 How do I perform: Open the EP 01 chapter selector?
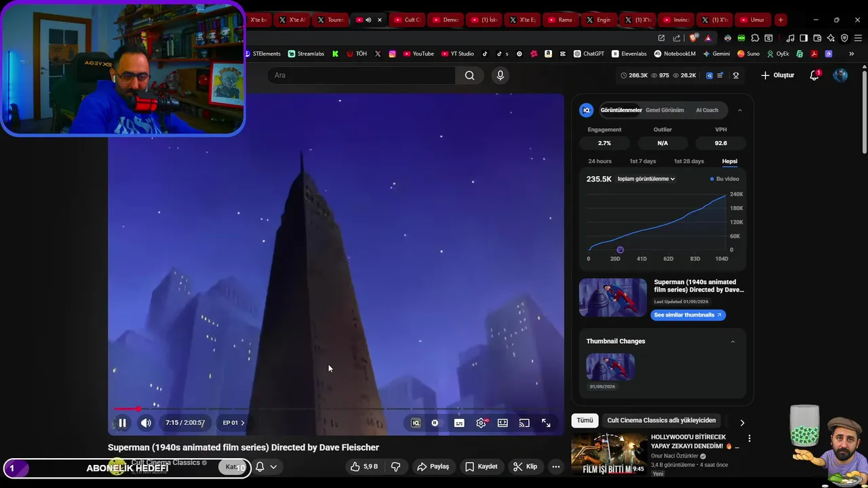click(233, 423)
